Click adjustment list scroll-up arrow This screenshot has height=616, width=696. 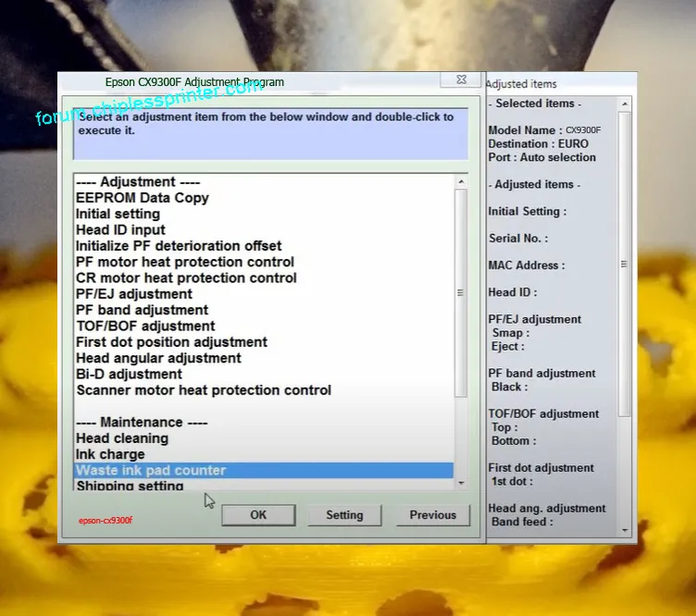461,181
